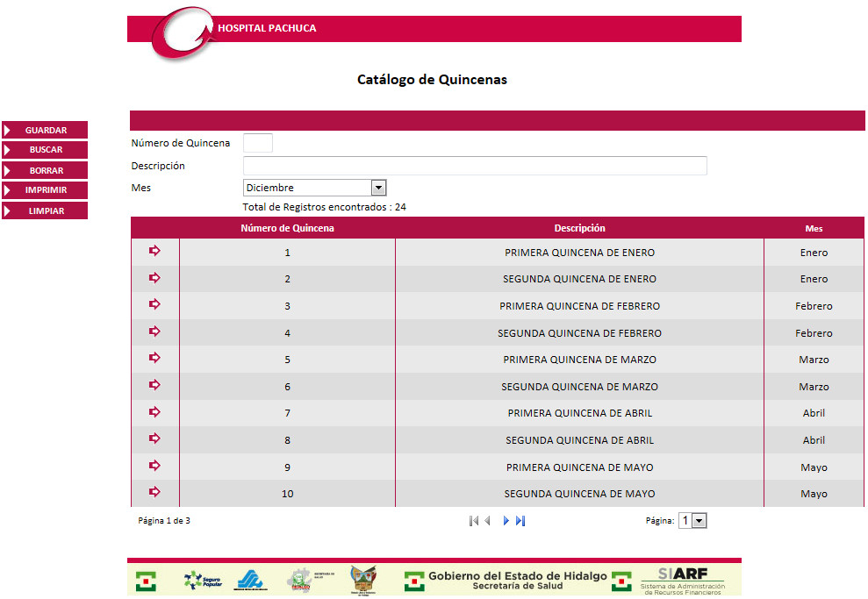Click PRIMERA QUINCENA DE MARZO description cell
Image resolution: width=868 pixels, height=599 pixels.
(579, 360)
